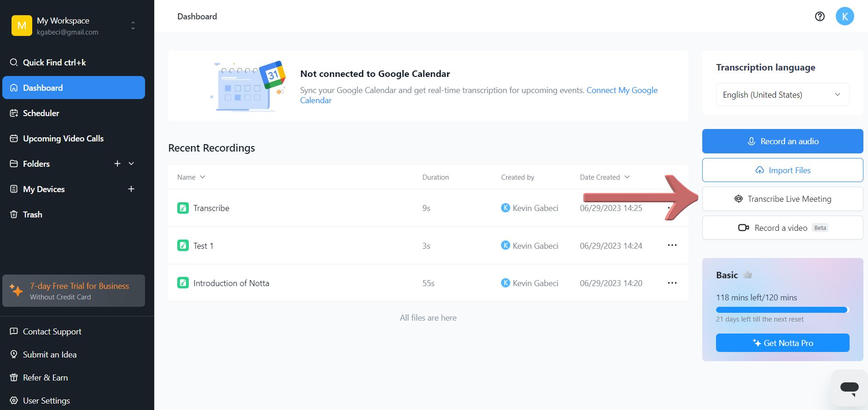Viewport: 868px width, 410px height.
Task: Click the Introduction of Notta file icon
Action: tap(183, 283)
